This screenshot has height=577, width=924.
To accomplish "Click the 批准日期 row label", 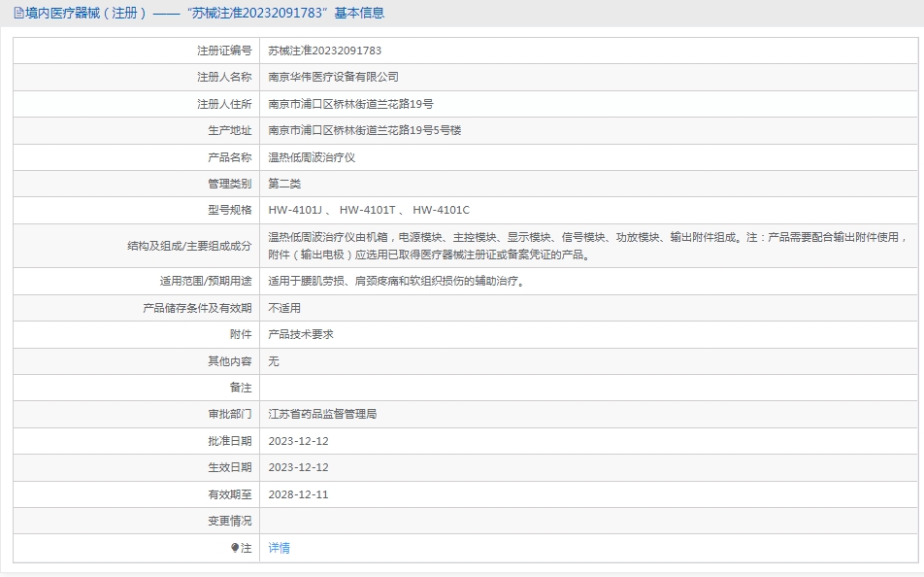I will (x=230, y=441).
